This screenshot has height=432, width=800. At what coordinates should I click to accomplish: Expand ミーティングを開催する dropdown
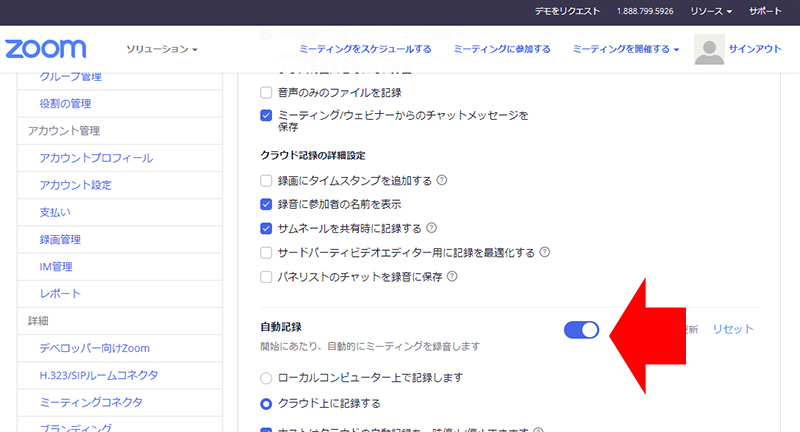point(626,49)
